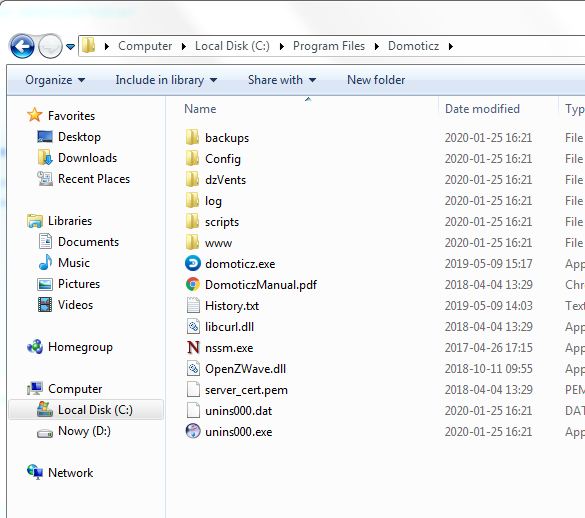The width and height of the screenshot is (585, 518).
Task: Sort by the Date modified column header
Action: [482, 109]
